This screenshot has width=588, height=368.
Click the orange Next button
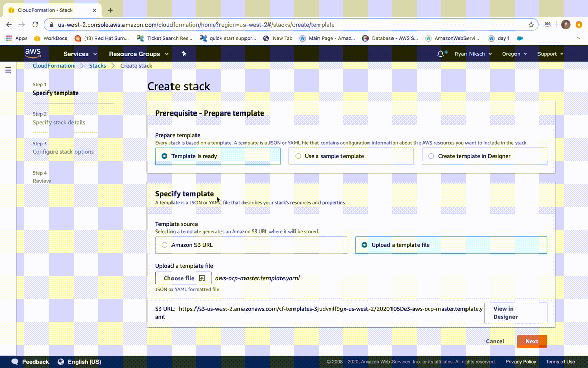(532, 341)
